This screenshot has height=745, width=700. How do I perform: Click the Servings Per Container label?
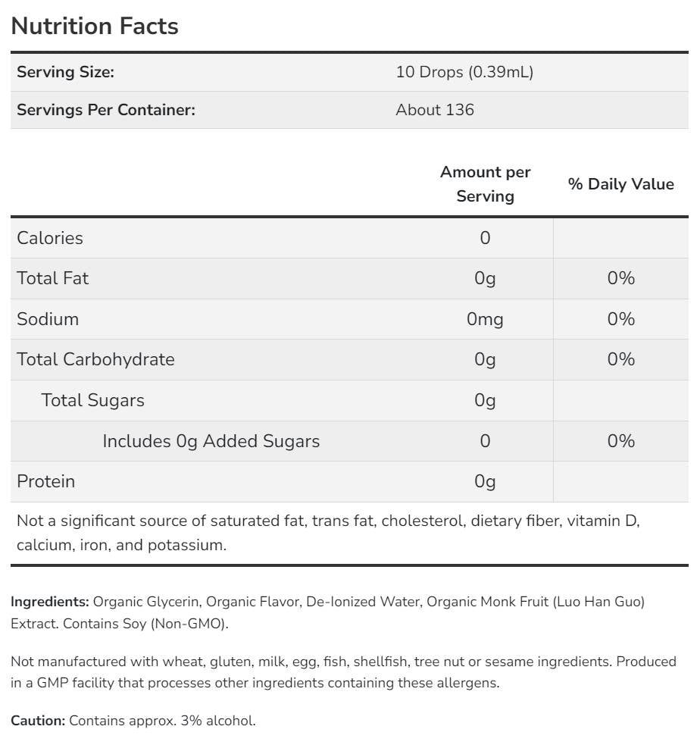(106, 110)
